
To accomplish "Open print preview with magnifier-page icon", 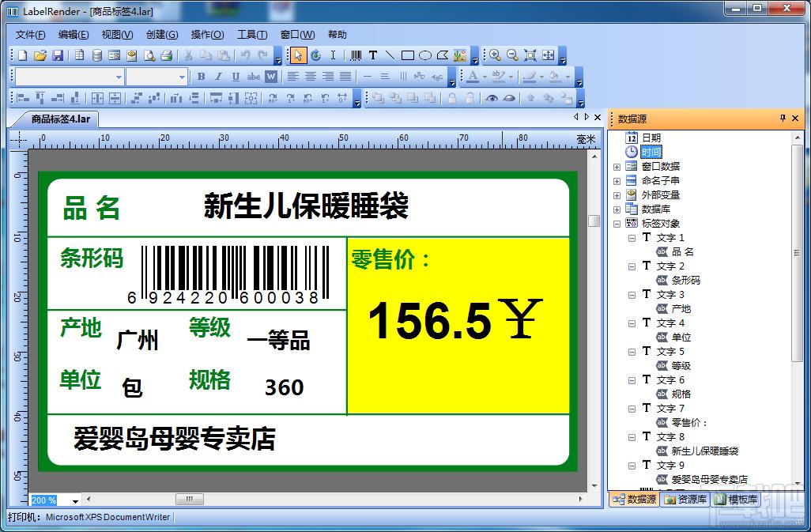I will point(149,55).
